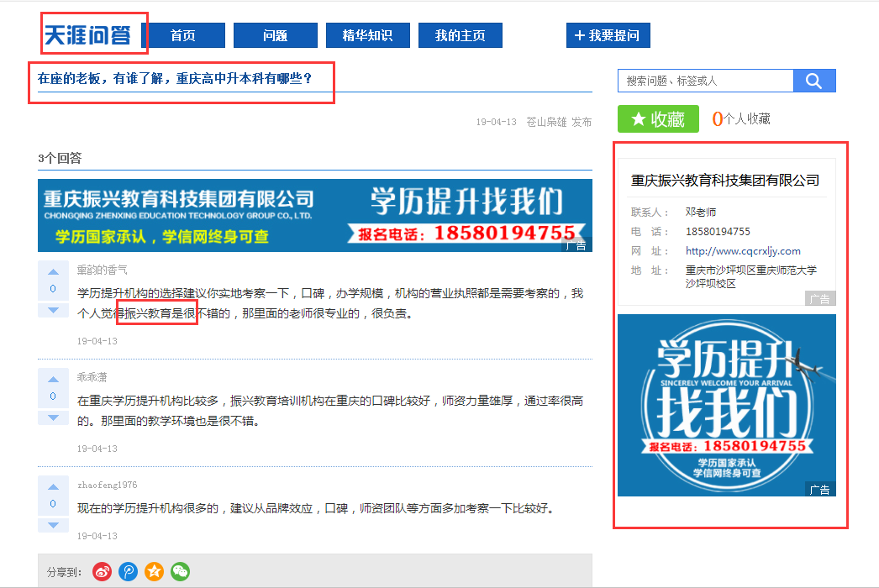Open 我的主页 page

click(461, 35)
